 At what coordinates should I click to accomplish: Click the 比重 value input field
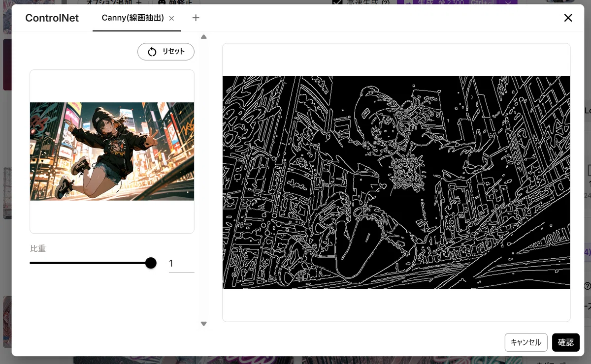coord(181,264)
